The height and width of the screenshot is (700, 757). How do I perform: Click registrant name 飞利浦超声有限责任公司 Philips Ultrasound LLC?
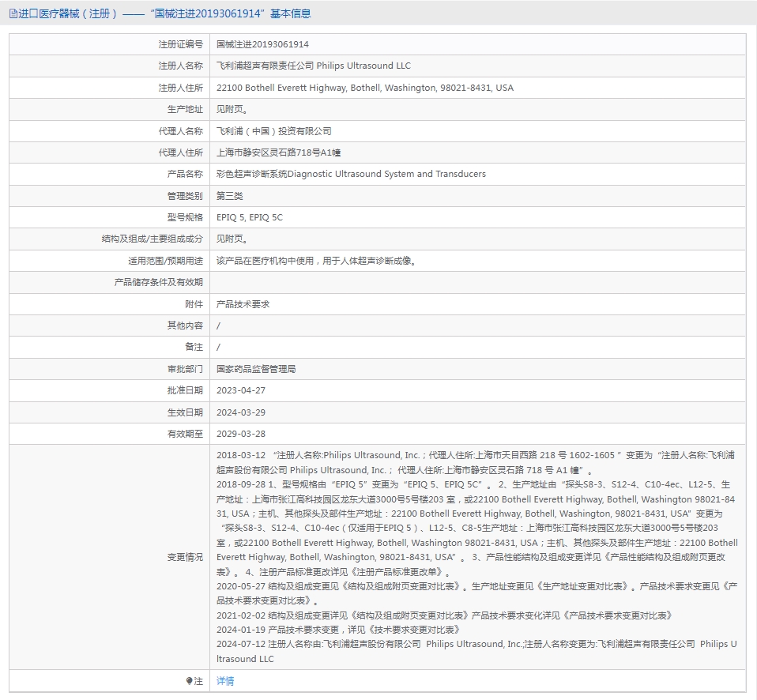click(x=314, y=66)
